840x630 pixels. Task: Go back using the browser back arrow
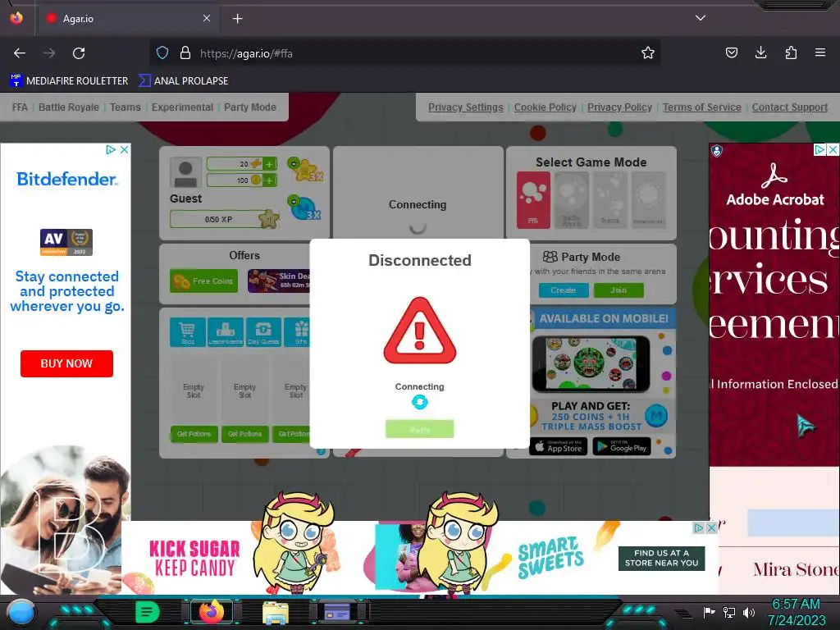tap(20, 53)
